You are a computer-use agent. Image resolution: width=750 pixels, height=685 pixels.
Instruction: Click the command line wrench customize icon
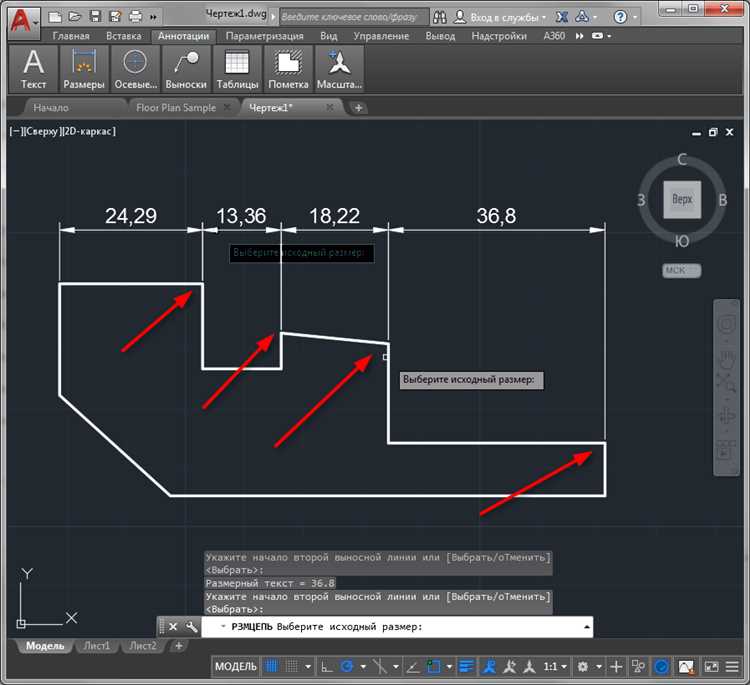click(x=191, y=627)
